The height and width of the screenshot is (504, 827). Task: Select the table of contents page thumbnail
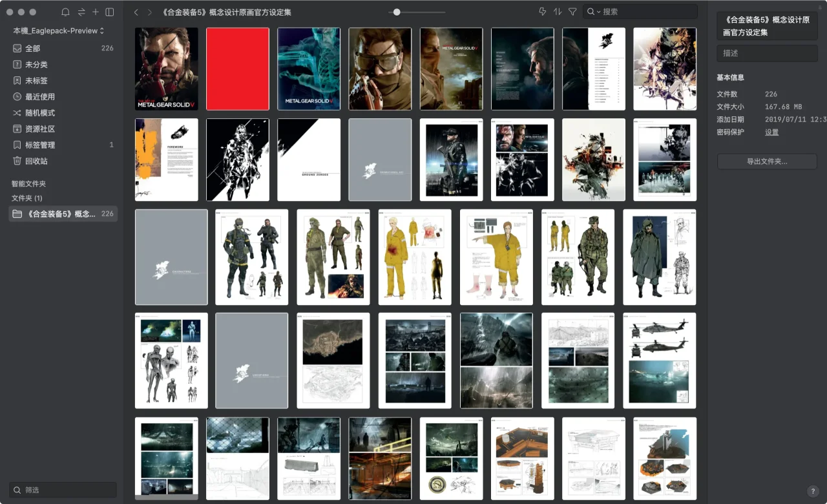tap(594, 69)
